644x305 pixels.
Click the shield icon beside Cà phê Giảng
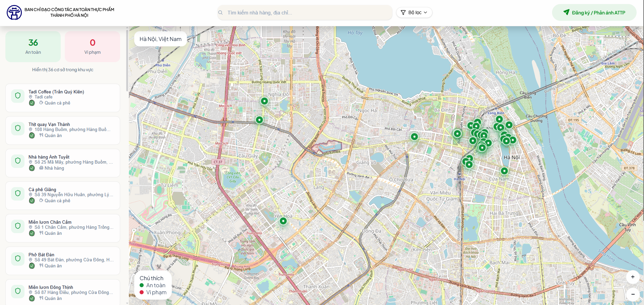pos(18,193)
